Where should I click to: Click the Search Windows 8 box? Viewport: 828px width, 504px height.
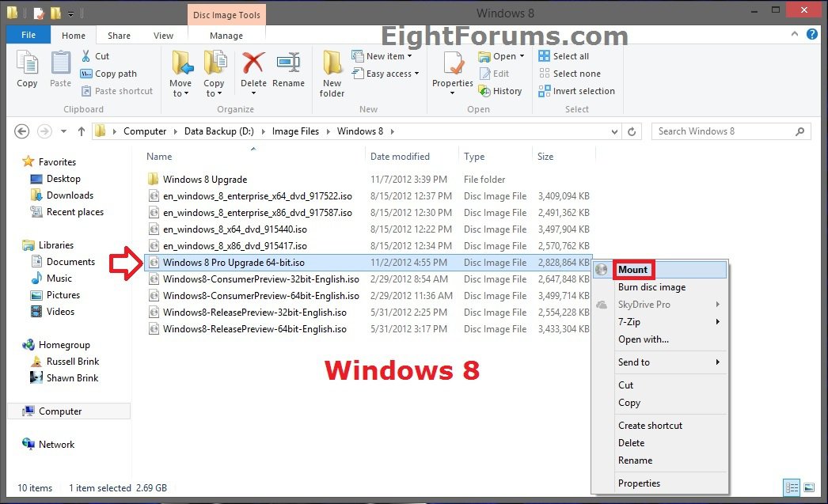pyautogui.click(x=731, y=131)
